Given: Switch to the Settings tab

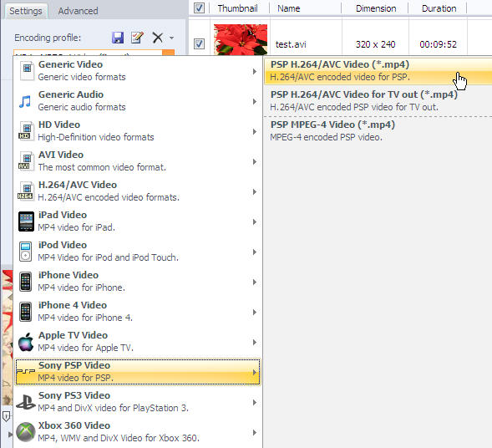Looking at the screenshot, I should pos(26,11).
